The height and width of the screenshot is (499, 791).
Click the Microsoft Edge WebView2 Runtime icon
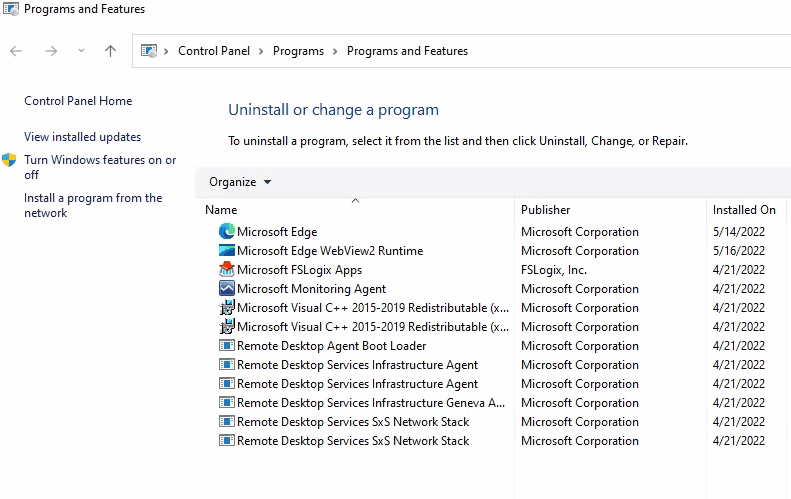(227, 251)
